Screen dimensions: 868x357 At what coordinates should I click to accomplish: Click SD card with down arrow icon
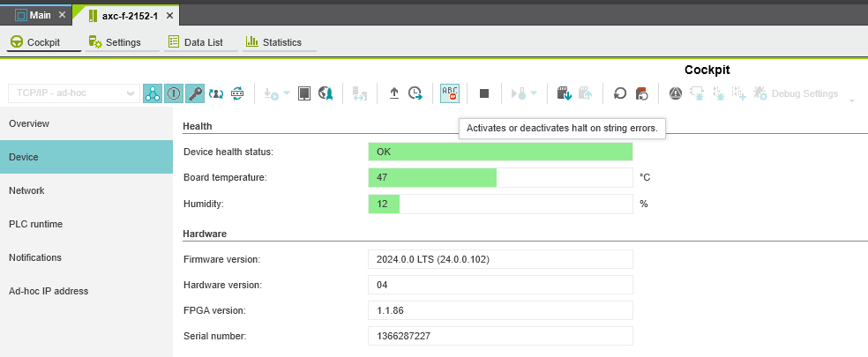(x=564, y=93)
